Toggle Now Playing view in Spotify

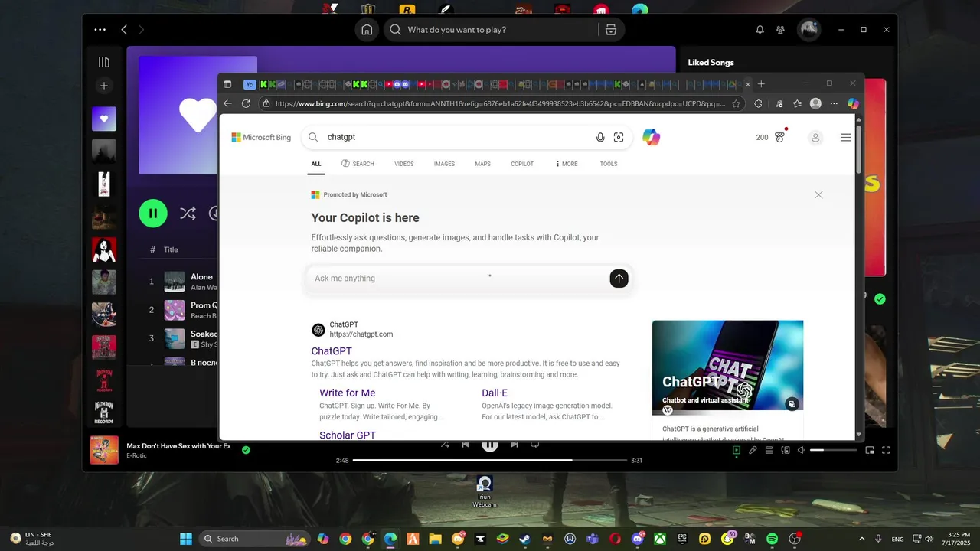(736, 451)
